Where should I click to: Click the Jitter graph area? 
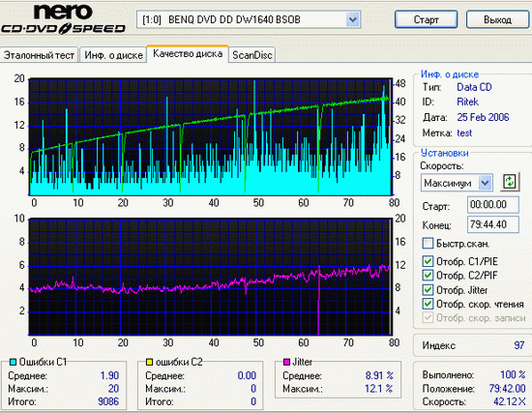click(x=210, y=277)
